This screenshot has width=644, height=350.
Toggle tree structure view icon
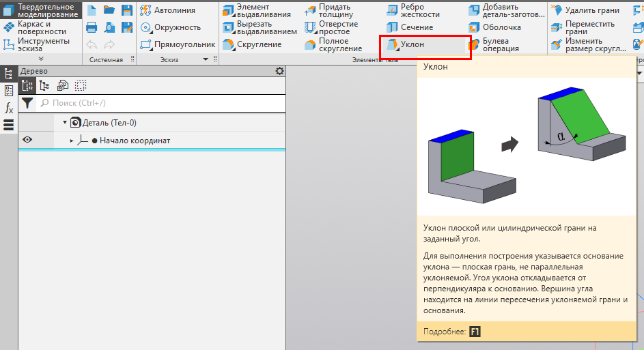(x=27, y=86)
